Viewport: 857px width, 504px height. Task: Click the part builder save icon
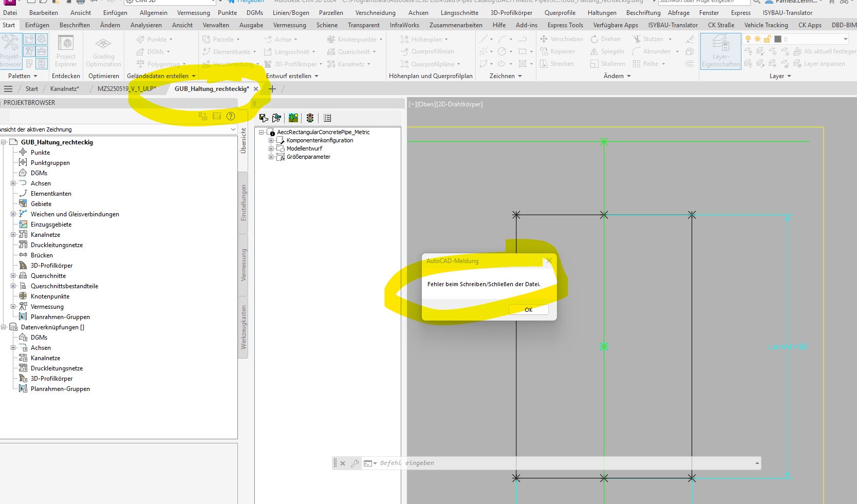(x=264, y=118)
